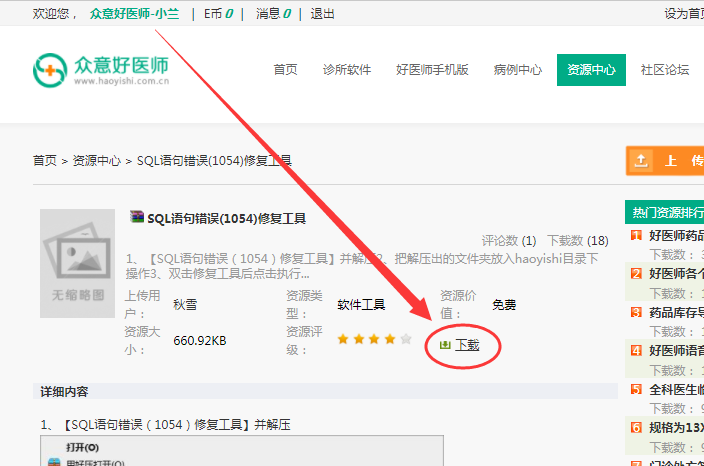Image resolution: width=704 pixels, height=466 pixels.
Task: Open rank 3 resource 药品库存
Action: point(677,312)
